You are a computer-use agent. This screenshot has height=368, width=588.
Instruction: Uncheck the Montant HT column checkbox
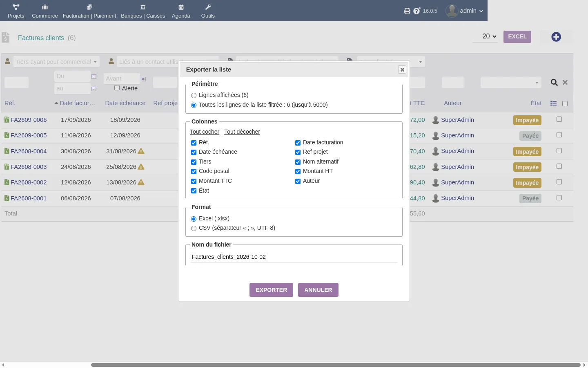click(x=298, y=171)
